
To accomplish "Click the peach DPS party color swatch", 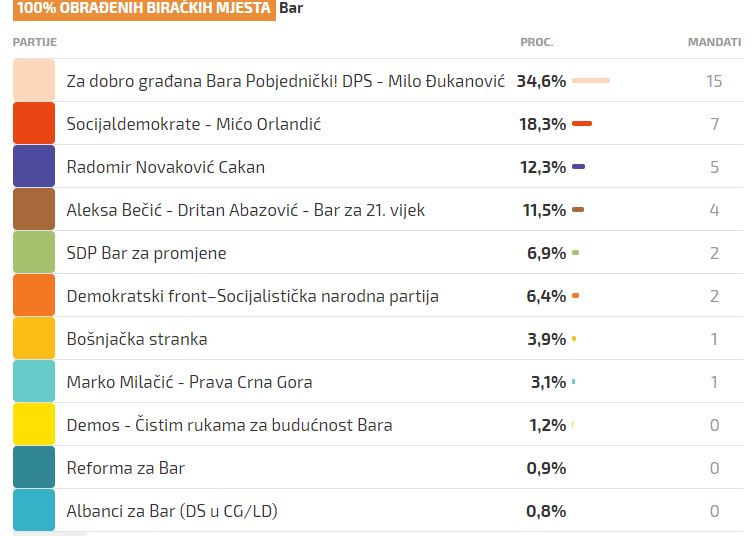I will click(34, 80).
